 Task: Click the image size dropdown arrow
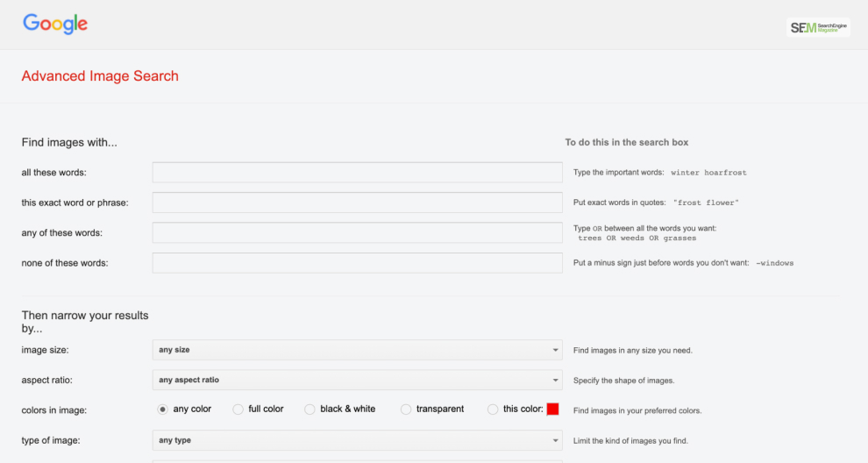555,350
